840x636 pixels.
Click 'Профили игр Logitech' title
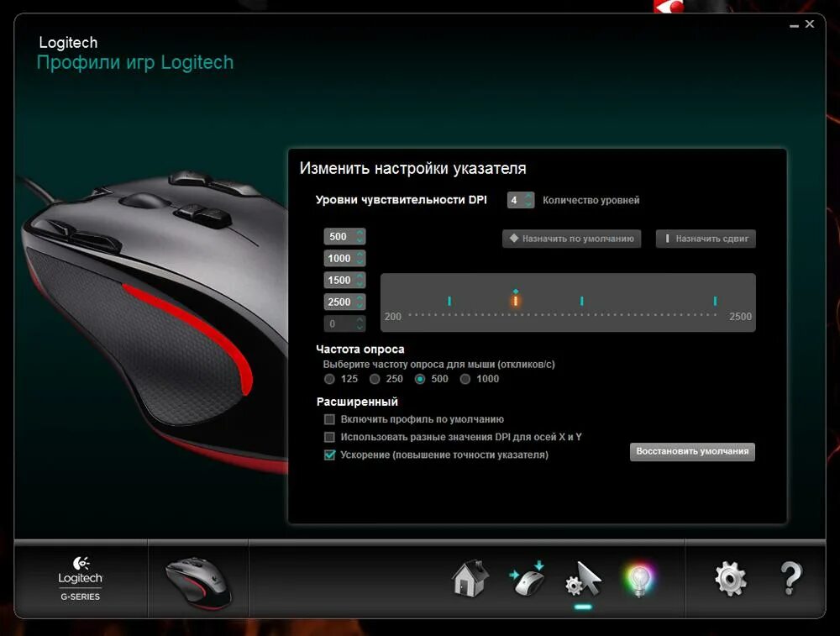coord(135,63)
